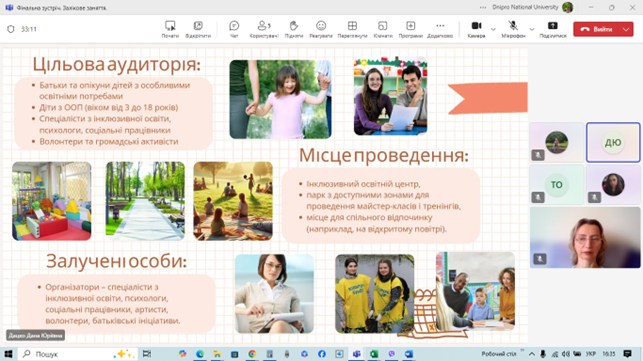Click the Відкріпити pop-out button

pos(198,29)
